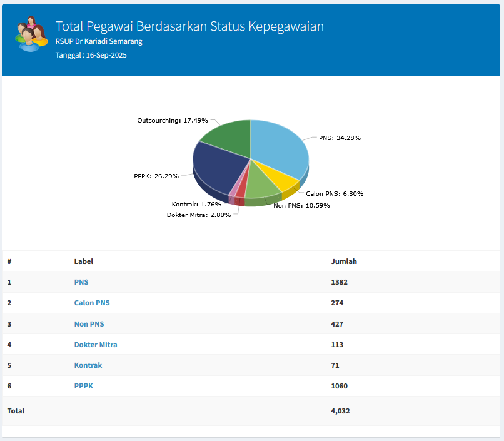
Task: Click the Label column header
Action: (84, 261)
